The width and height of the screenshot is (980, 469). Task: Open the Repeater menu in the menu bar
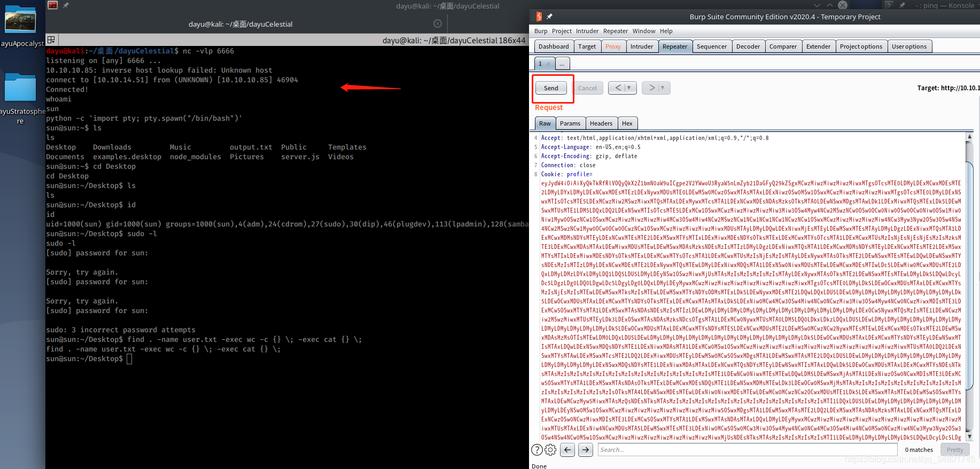(616, 31)
